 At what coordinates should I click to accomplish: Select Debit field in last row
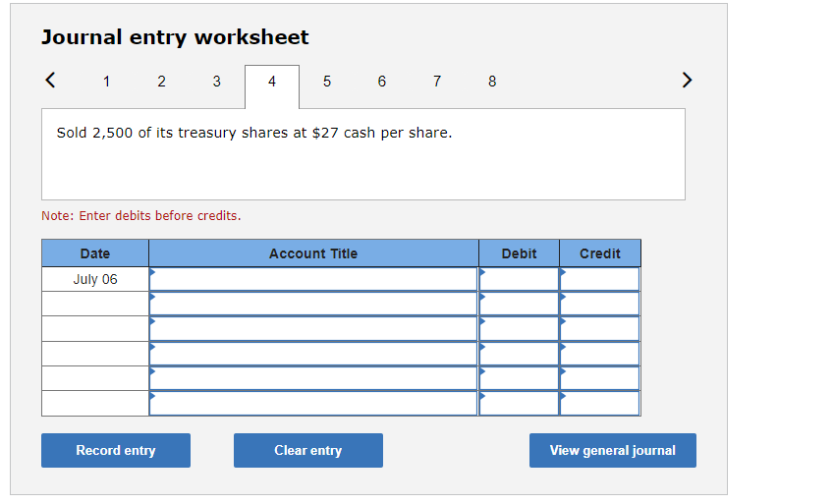click(519, 403)
